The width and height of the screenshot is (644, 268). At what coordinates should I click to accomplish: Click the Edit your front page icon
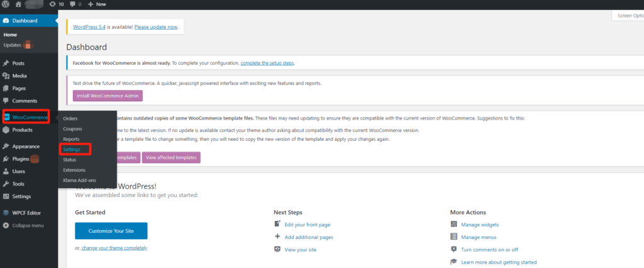277,225
